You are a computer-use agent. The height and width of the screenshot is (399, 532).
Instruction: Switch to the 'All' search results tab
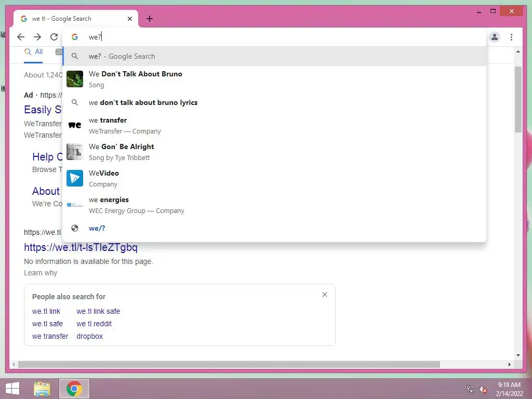[33, 52]
